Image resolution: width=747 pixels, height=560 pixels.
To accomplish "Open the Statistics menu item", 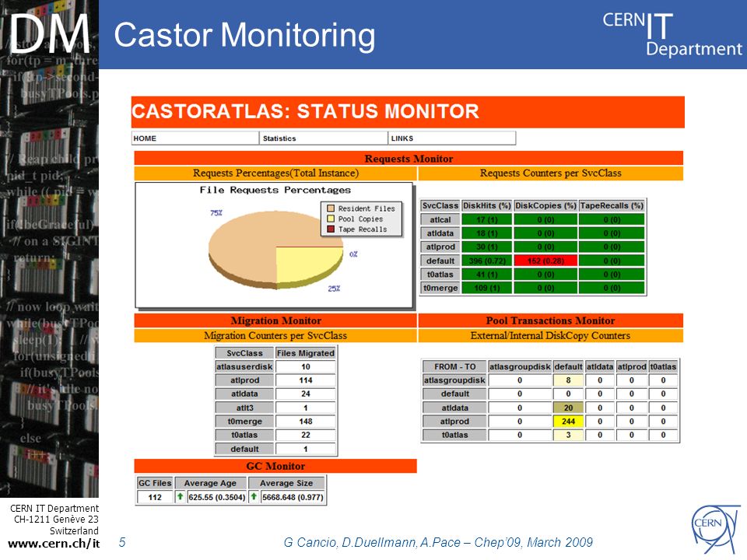I will [324, 138].
